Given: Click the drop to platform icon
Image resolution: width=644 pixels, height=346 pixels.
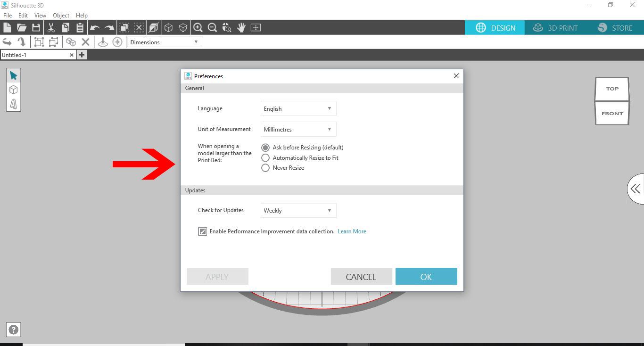Looking at the screenshot, I should 103,41.
